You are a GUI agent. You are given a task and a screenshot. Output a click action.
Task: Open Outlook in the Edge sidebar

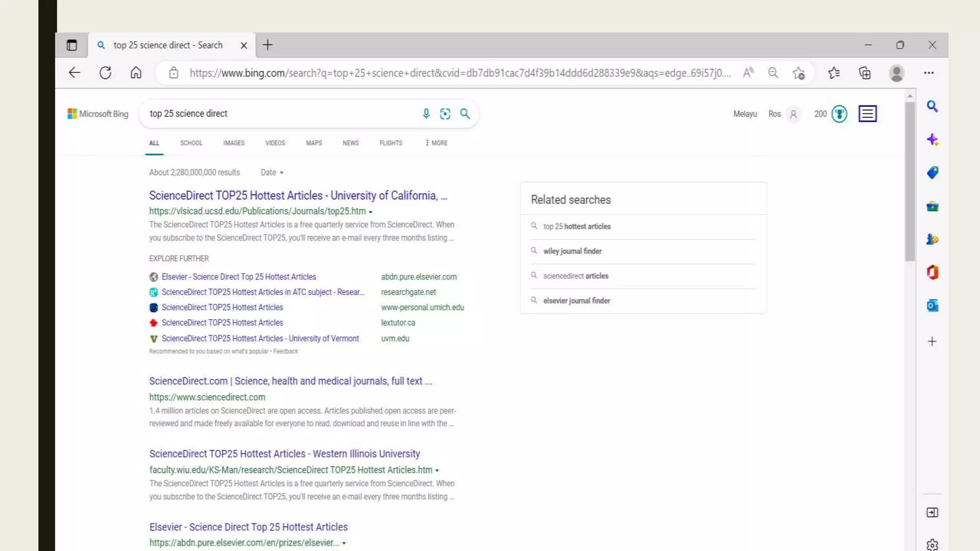(932, 306)
